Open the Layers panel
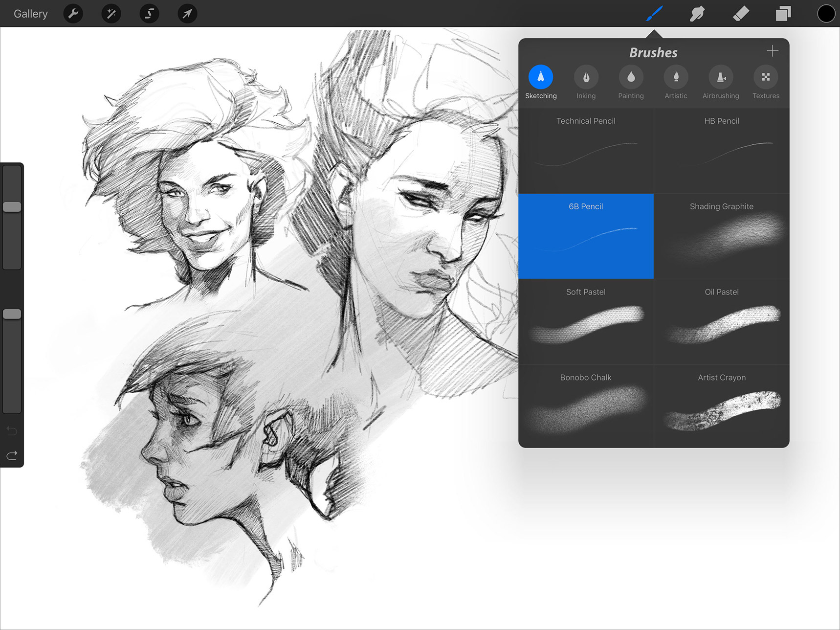Viewport: 840px width, 630px height. point(782,14)
